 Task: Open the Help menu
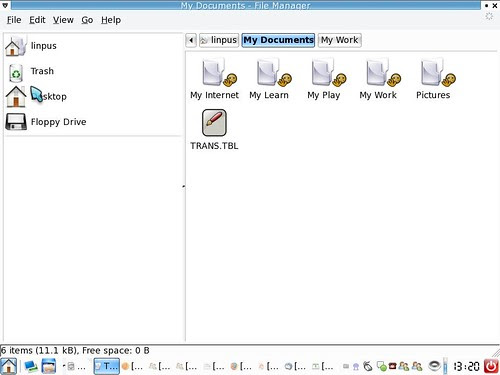[111, 20]
